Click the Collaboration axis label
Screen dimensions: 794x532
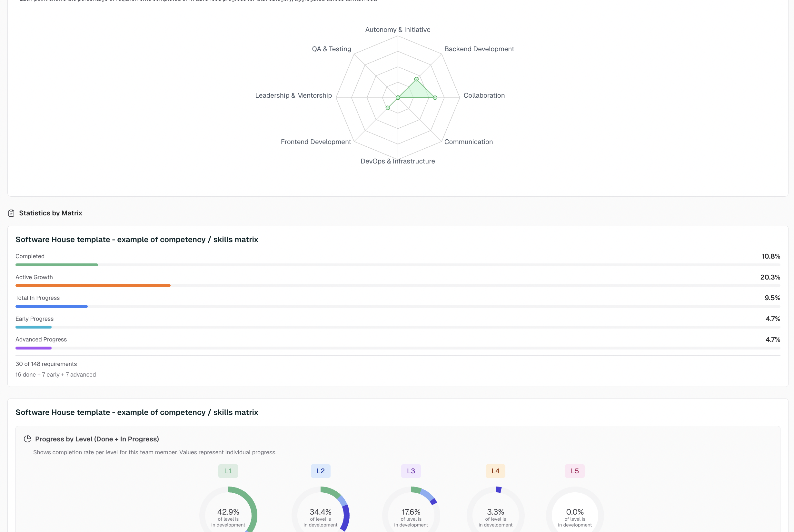[x=484, y=96]
